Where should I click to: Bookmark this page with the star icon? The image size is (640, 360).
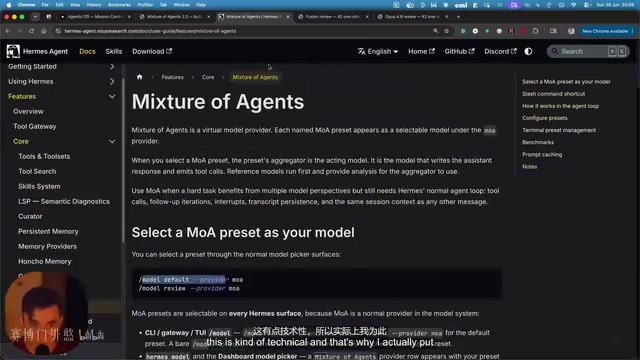click(x=447, y=31)
